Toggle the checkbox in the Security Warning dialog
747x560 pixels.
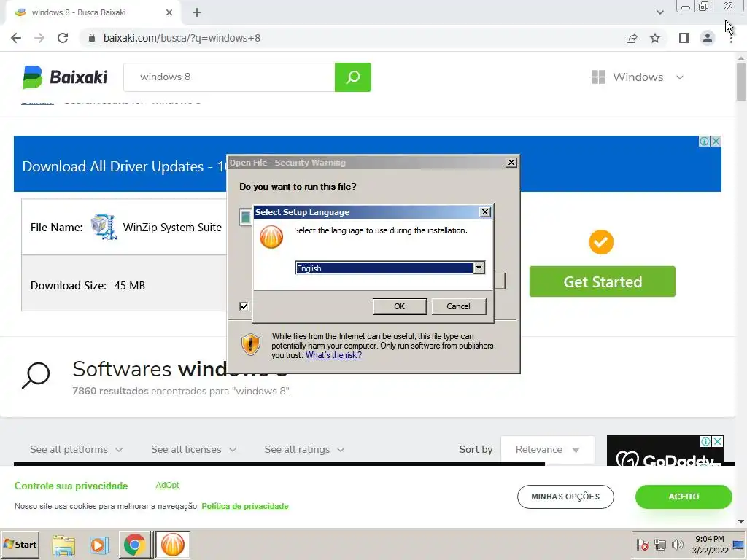tap(244, 306)
